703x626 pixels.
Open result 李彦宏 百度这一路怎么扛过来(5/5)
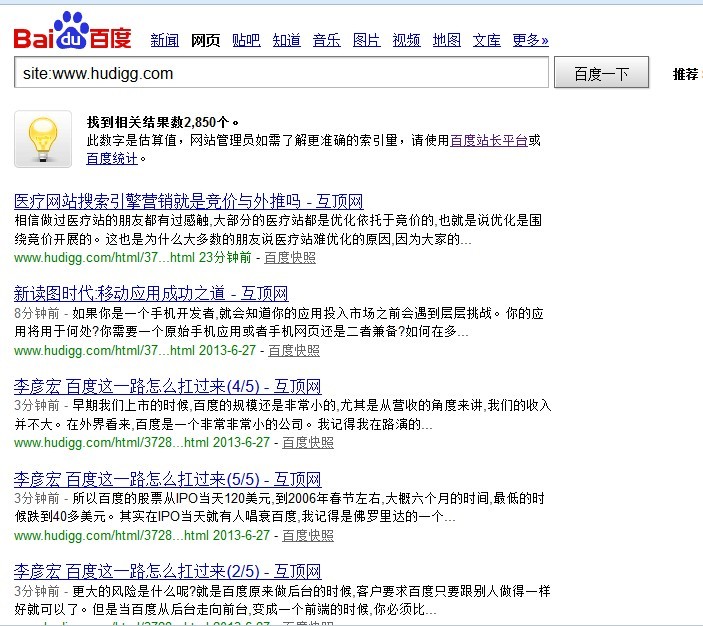(x=167, y=479)
